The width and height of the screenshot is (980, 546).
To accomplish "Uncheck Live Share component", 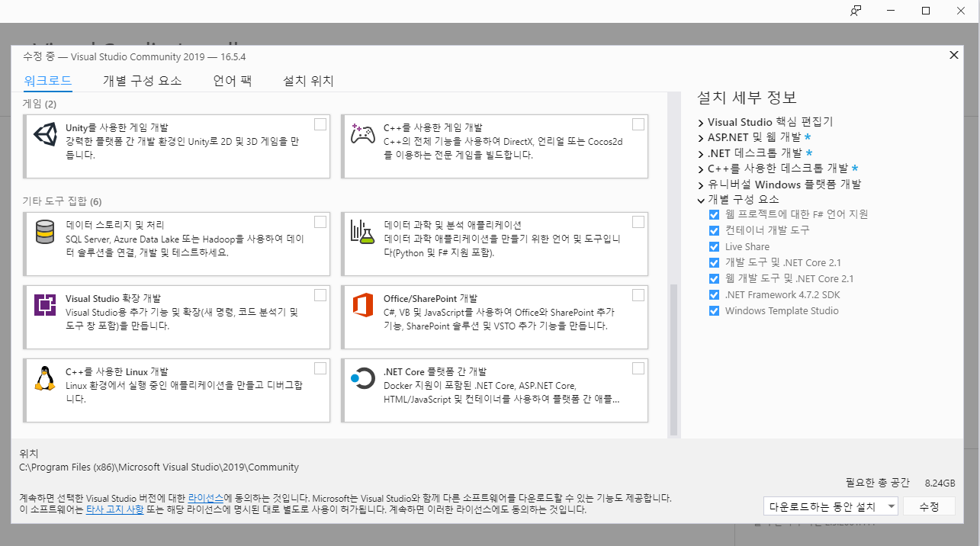I will [714, 246].
